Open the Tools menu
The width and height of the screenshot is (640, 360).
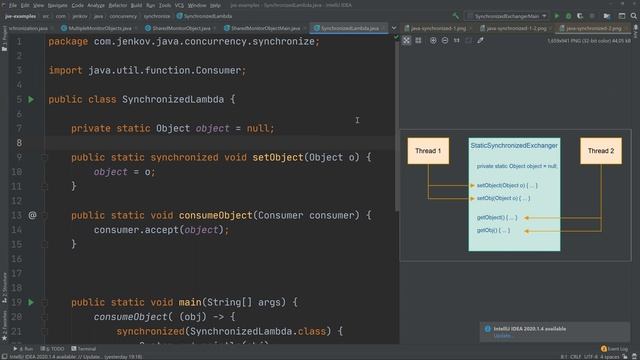165,5
